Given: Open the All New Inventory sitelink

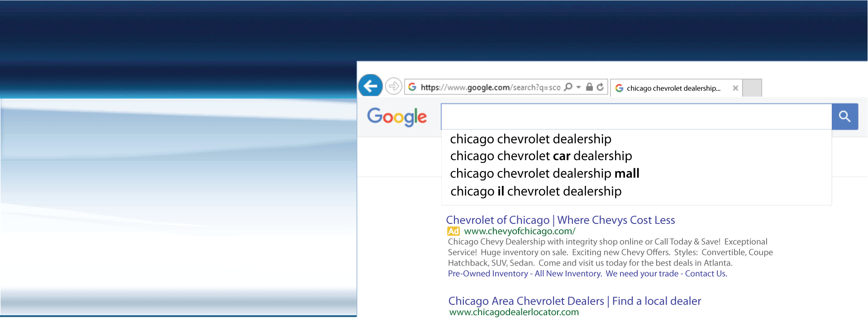Looking at the screenshot, I should coord(568,274).
